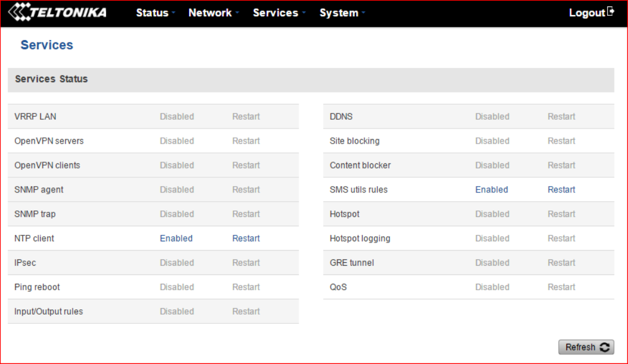Restart VRRP LAN service

click(x=246, y=116)
